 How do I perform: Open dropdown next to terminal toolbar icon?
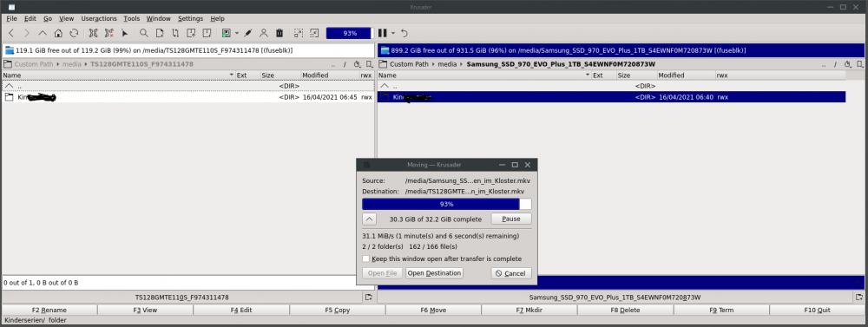(x=236, y=33)
